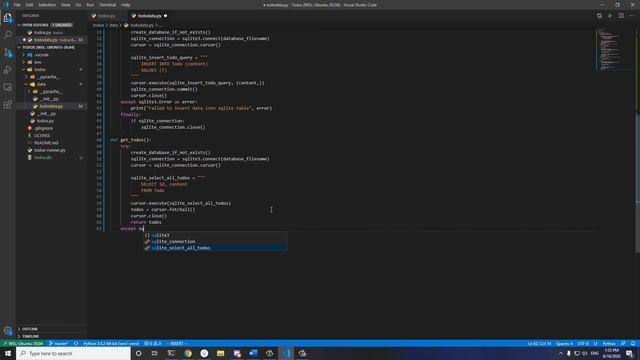Open the File menu
Image resolution: width=640 pixels, height=360 pixels.
pyautogui.click(x=17, y=5)
